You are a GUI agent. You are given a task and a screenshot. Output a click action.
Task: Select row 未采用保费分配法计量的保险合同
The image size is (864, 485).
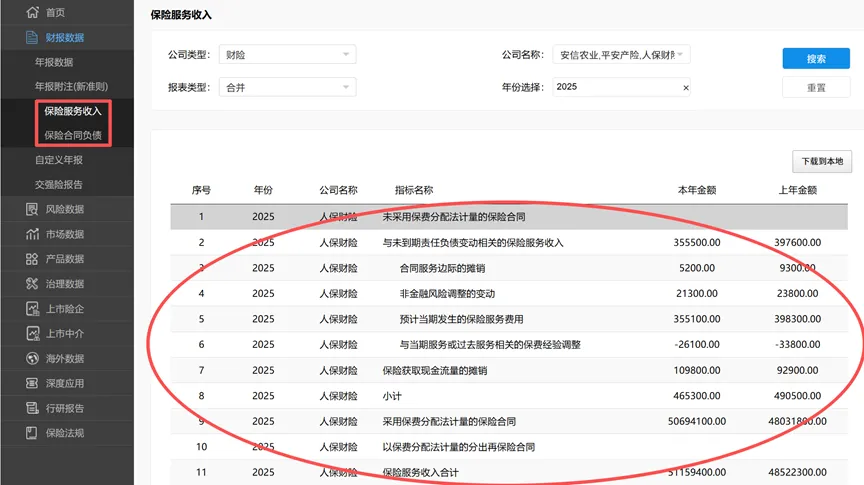pyautogui.click(x=509, y=217)
